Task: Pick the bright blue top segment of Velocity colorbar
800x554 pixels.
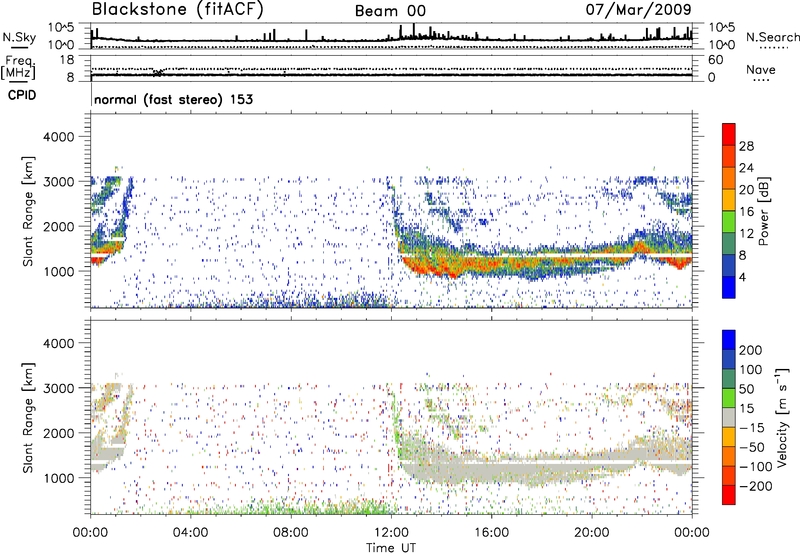Action: [729, 340]
